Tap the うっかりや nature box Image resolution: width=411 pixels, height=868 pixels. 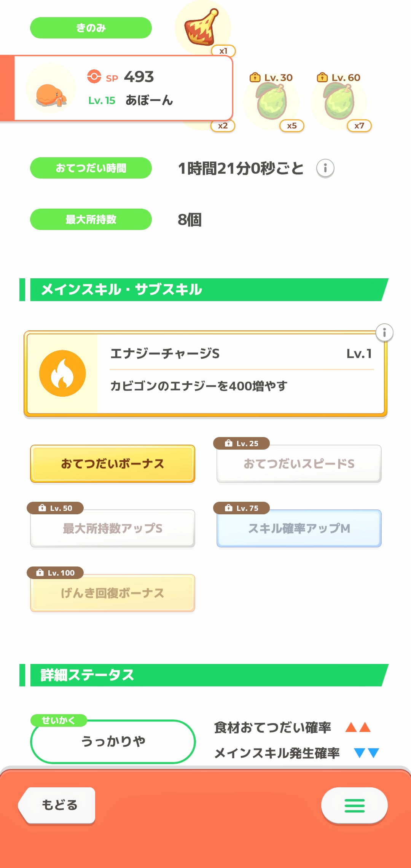click(113, 741)
